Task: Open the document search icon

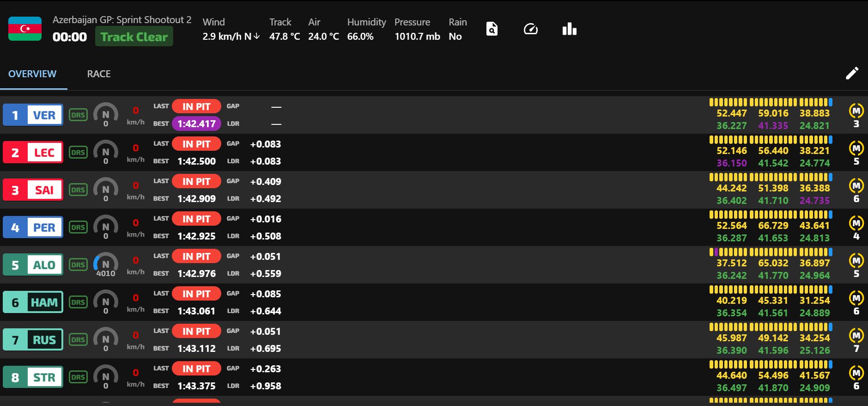Action: click(x=492, y=29)
